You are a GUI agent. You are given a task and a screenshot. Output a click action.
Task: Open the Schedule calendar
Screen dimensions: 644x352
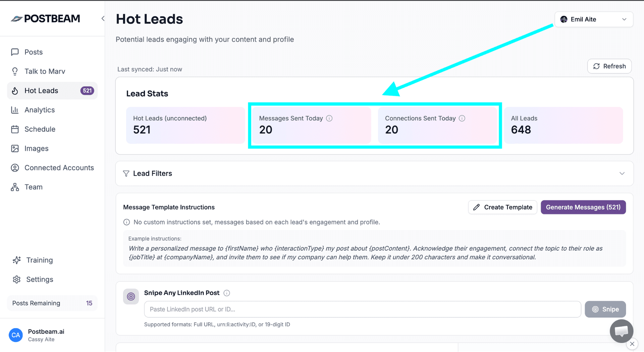40,129
